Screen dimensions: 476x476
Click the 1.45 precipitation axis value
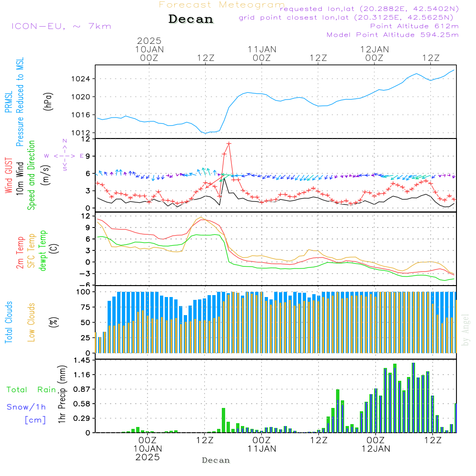pyautogui.click(x=82, y=360)
